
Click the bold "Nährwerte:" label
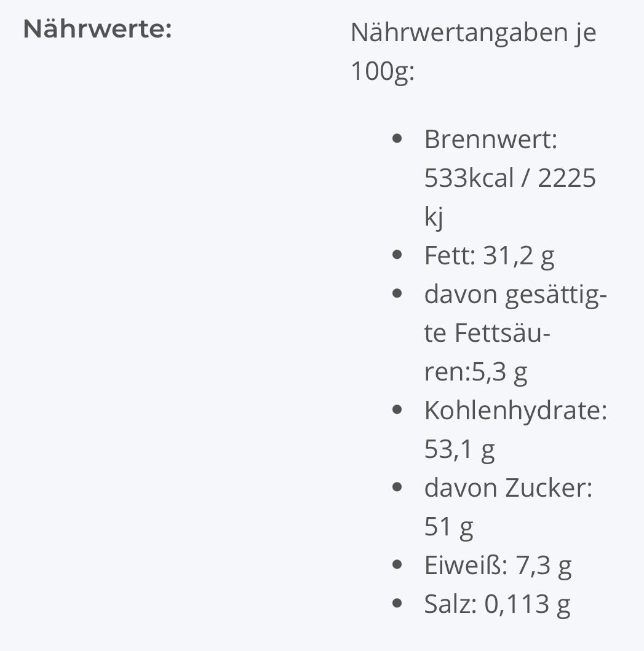(97, 30)
